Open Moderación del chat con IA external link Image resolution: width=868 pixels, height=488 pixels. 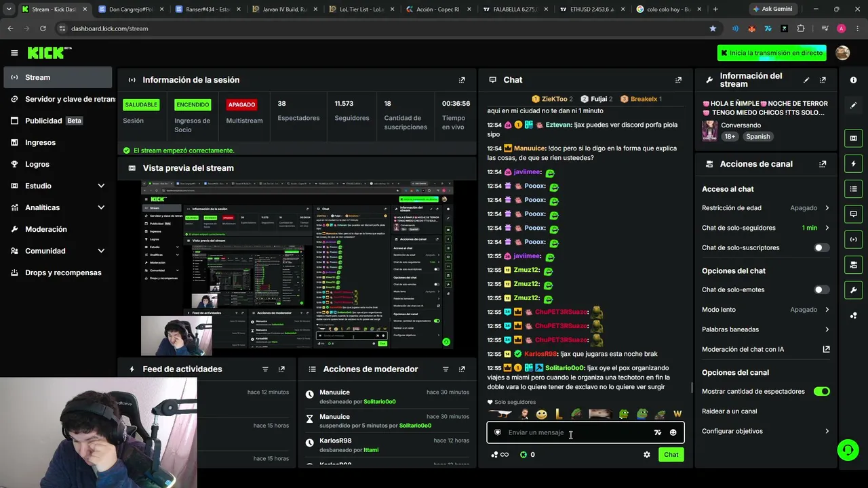(x=826, y=350)
